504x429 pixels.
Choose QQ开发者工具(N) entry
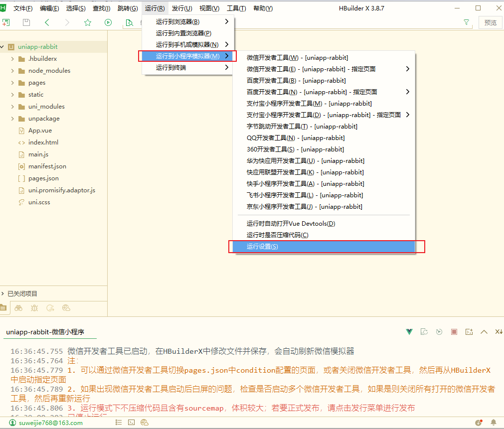click(325, 138)
